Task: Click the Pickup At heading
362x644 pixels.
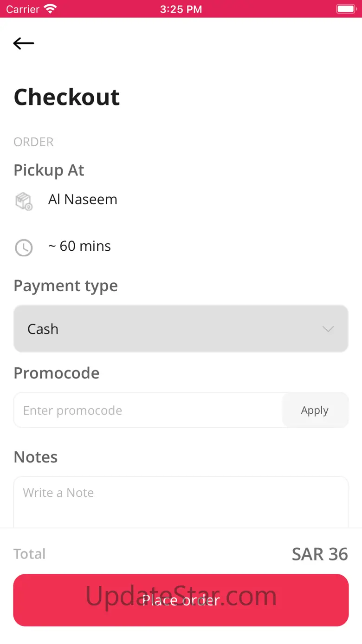Action: [x=49, y=170]
